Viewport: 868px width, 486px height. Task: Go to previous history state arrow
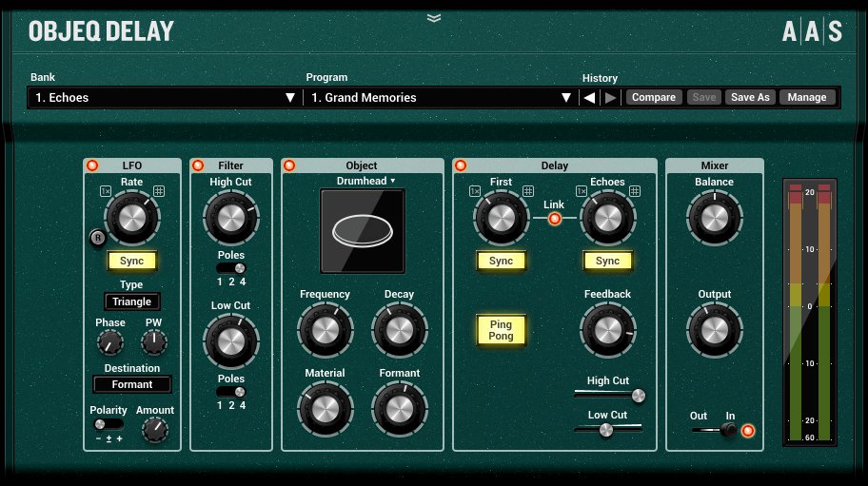(x=589, y=97)
